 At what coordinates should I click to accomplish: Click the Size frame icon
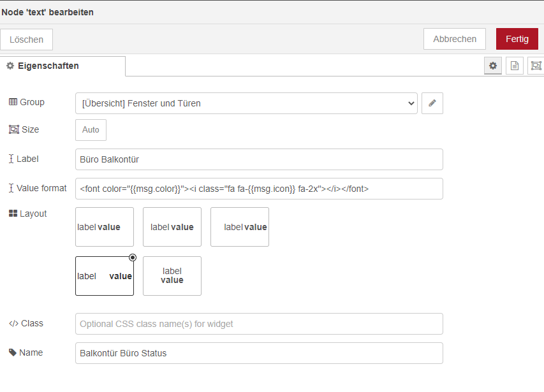[x=14, y=129]
